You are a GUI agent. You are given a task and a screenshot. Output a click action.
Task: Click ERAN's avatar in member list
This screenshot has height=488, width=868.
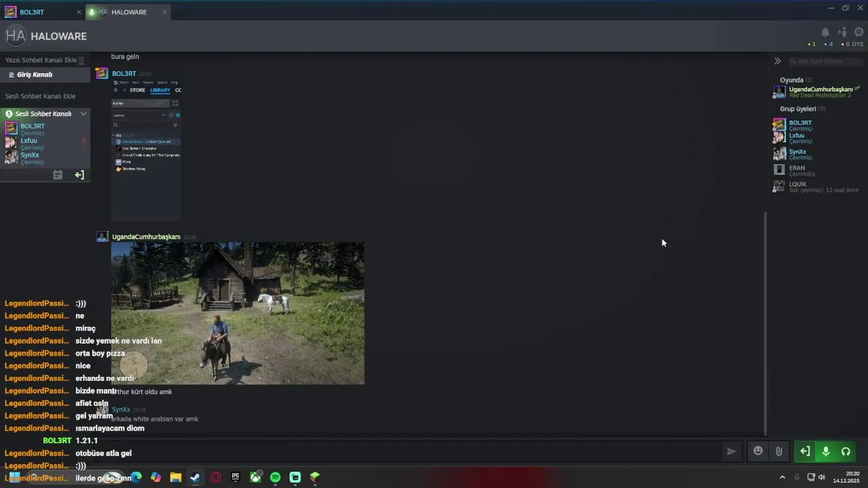[779, 170]
